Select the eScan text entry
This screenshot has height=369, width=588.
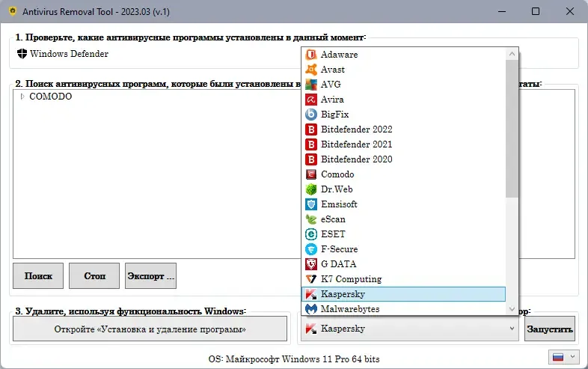click(333, 219)
